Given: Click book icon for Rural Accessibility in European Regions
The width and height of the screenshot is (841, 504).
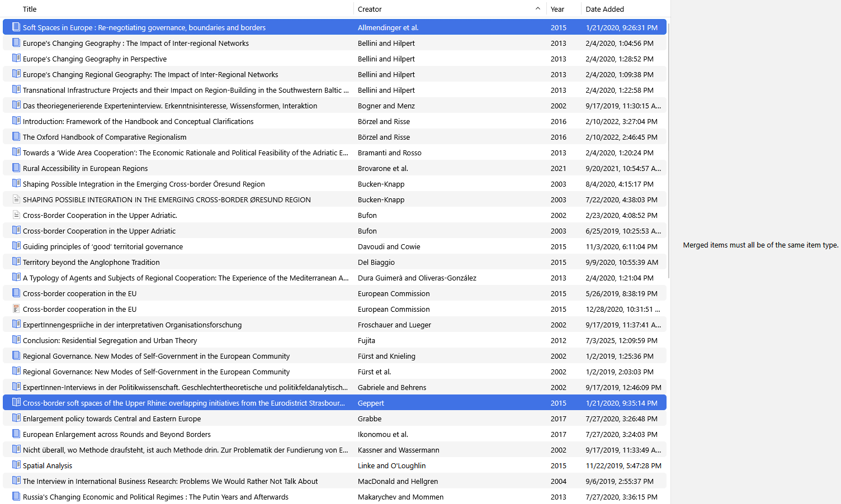Looking at the screenshot, I should [x=16, y=168].
